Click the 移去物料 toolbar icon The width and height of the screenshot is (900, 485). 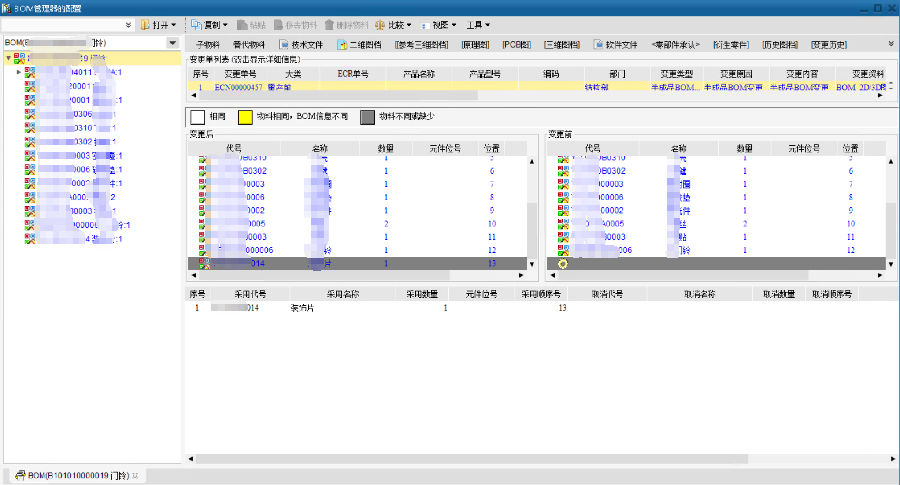278,25
